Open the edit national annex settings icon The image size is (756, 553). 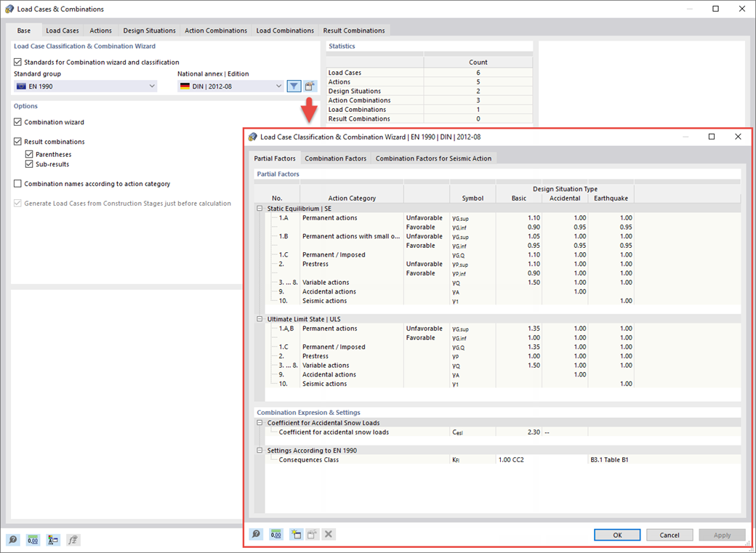[x=310, y=86]
